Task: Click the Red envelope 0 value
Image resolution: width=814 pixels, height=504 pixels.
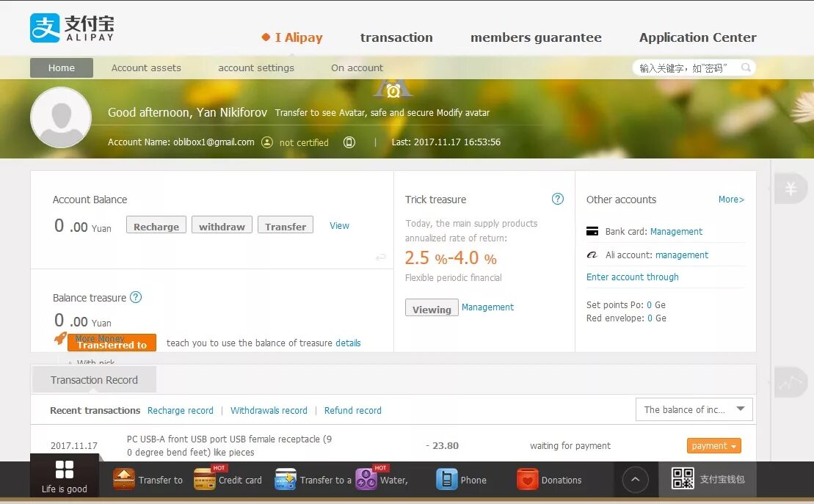Action: 650,318
